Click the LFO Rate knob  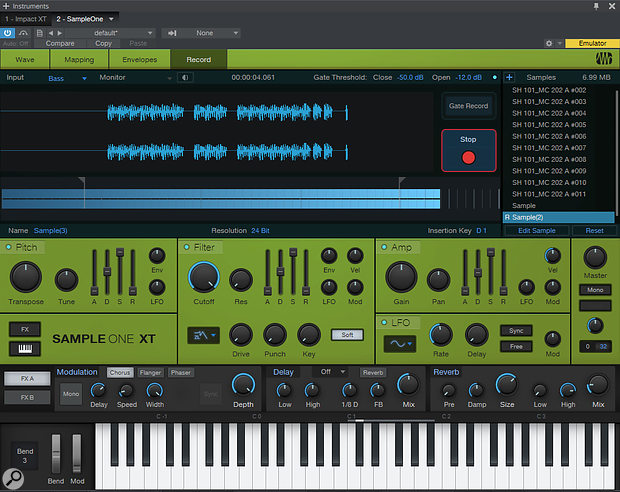441,335
